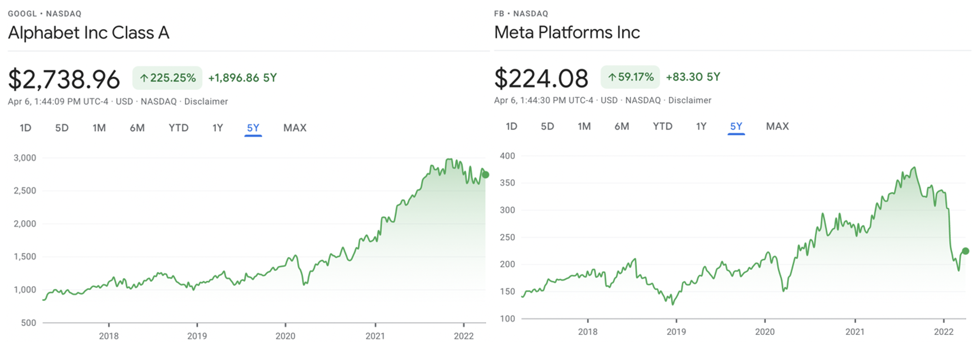Select 5D range on Meta chart
Screen dimensions: 980x349
click(547, 126)
